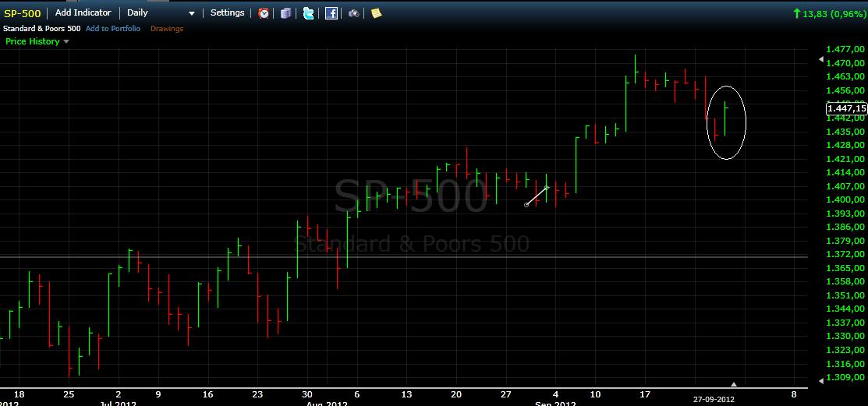
Task: Click the Add Indicator menu
Action: click(x=83, y=12)
